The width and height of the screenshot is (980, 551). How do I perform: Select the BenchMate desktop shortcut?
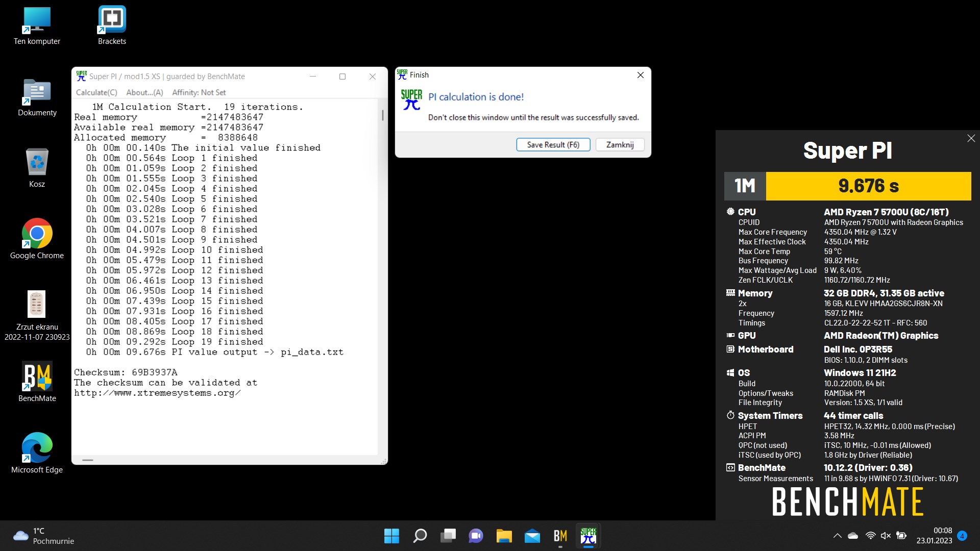[x=37, y=382]
